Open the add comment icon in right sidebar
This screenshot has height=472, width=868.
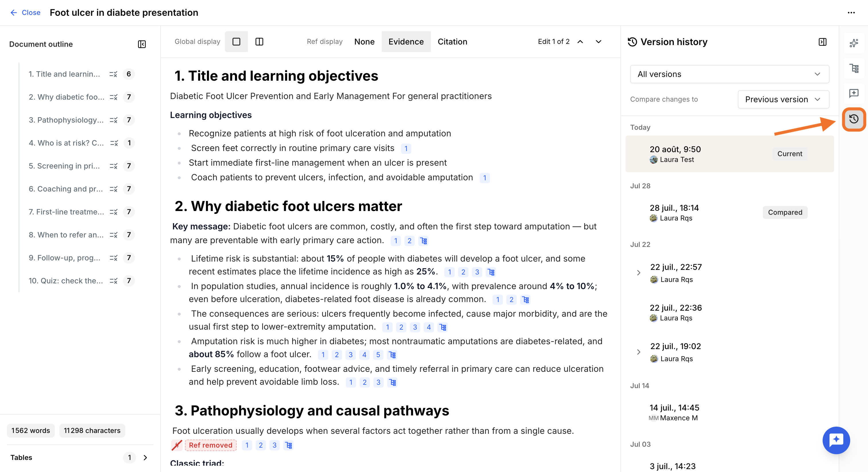(854, 93)
